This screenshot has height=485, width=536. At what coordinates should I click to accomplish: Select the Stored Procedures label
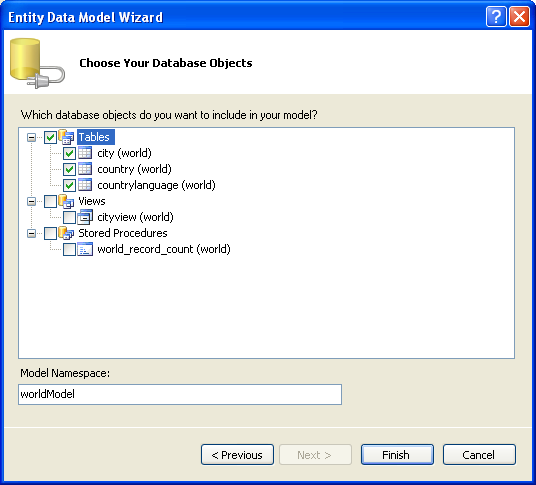(x=123, y=233)
